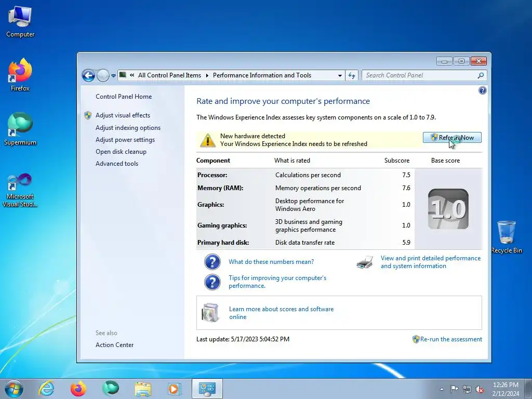The width and height of the screenshot is (532, 399).
Task: Click the double chevron in address bar
Action: tap(132, 75)
